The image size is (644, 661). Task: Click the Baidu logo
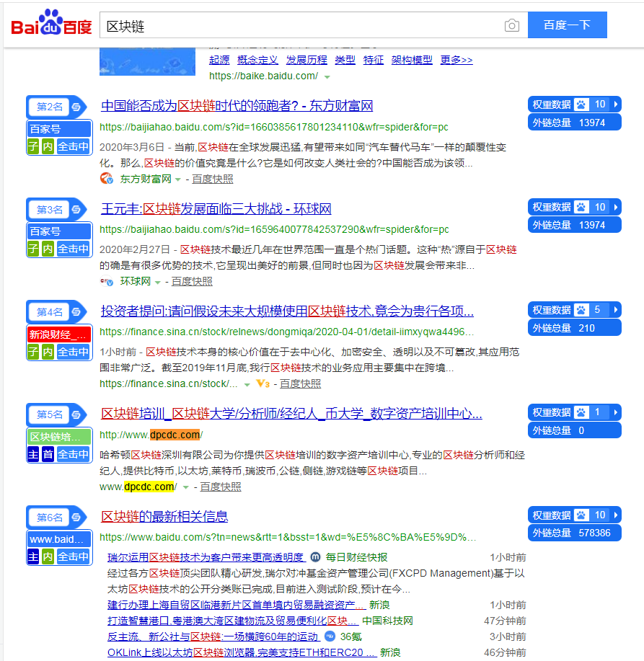tap(51, 23)
